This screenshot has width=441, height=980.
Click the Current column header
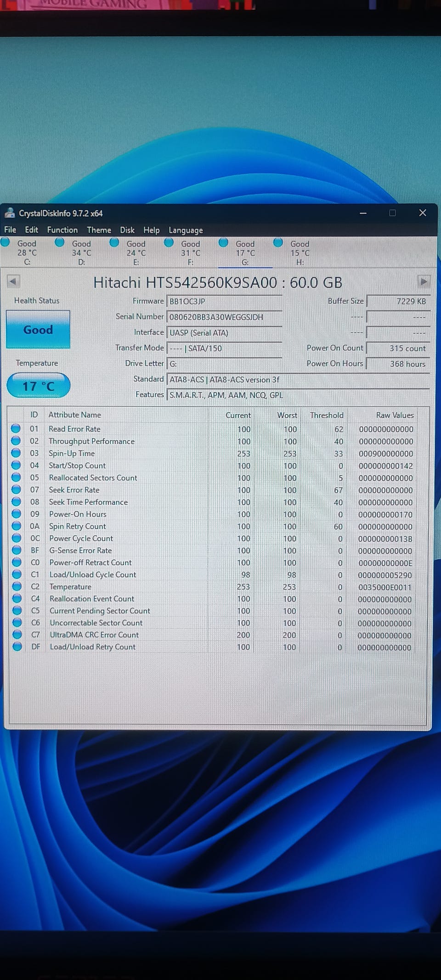238,415
